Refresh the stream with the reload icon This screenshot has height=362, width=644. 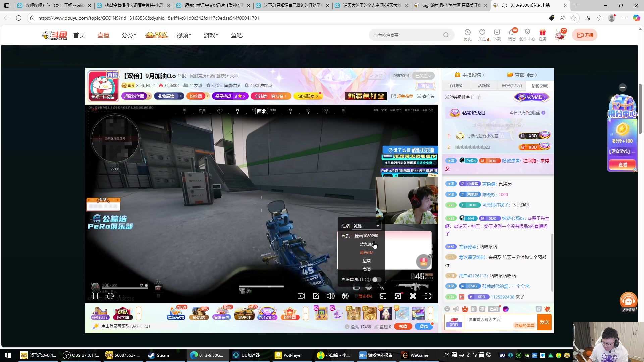click(x=110, y=296)
